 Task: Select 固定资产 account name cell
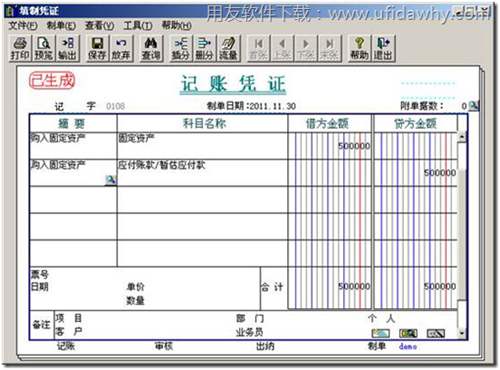202,146
